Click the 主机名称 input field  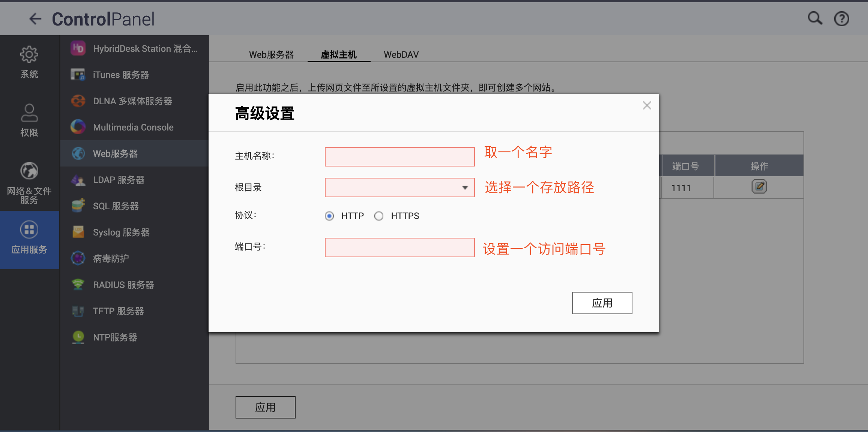(399, 157)
